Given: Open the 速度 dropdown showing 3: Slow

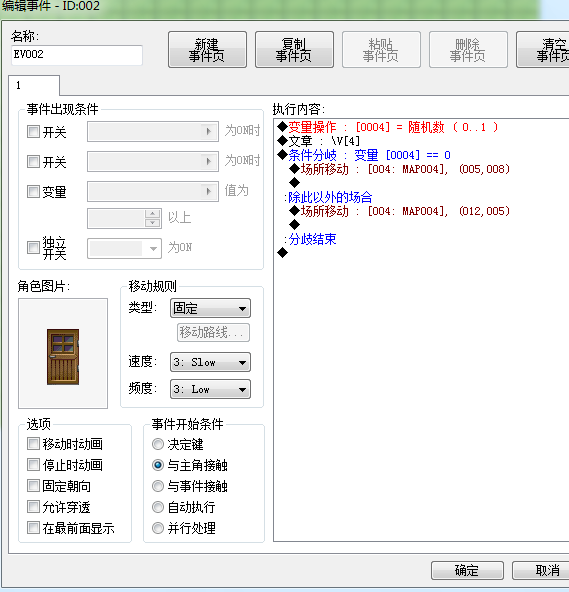Looking at the screenshot, I should pyautogui.click(x=210, y=362).
